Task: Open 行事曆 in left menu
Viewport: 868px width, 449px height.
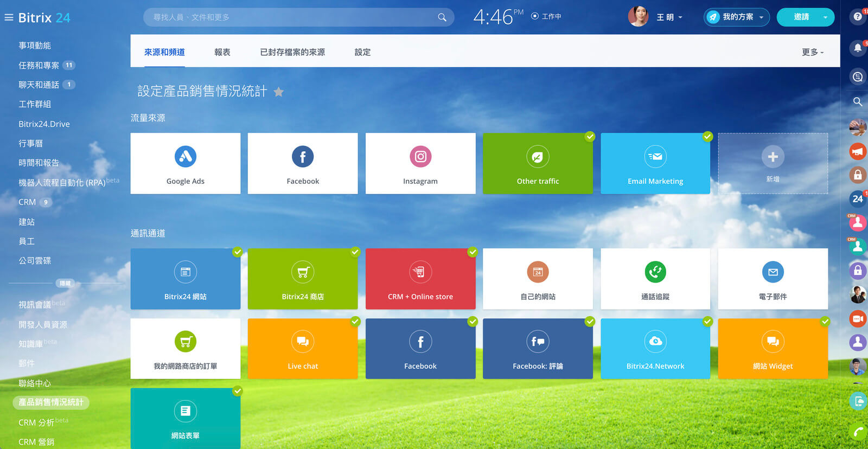Action: coord(30,143)
